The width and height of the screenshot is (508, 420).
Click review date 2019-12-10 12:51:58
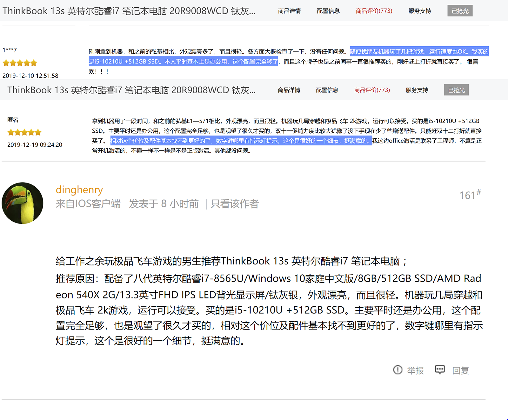tap(30, 76)
